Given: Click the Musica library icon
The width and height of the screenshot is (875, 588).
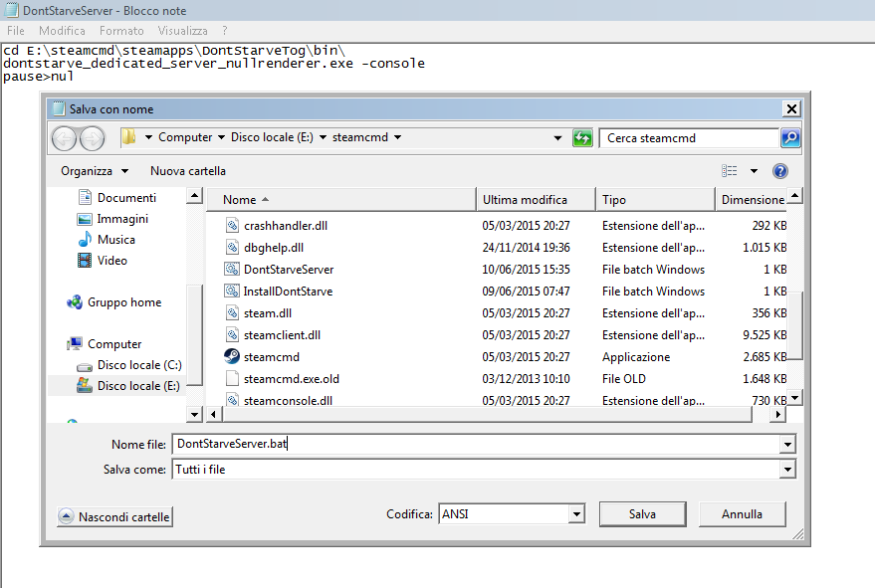Looking at the screenshot, I should [85, 240].
